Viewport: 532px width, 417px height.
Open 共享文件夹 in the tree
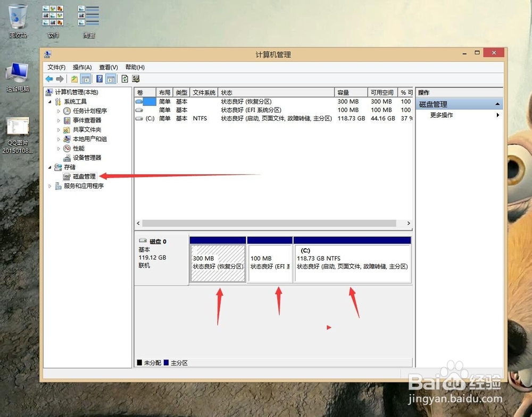87,129
